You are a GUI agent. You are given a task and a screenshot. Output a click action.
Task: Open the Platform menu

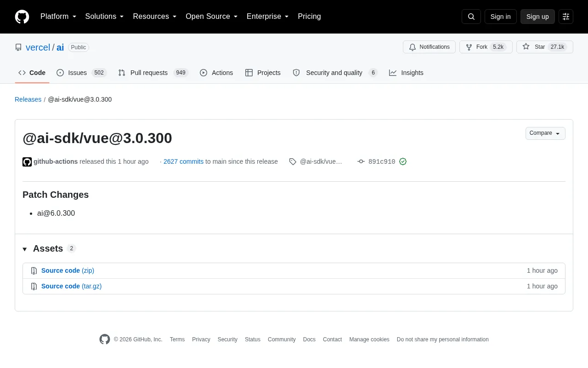(x=58, y=17)
